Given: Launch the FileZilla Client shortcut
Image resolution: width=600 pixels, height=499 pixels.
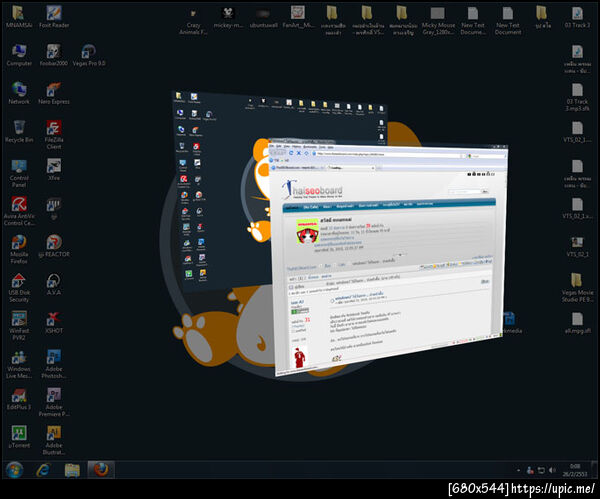Looking at the screenshot, I should (x=54, y=135).
